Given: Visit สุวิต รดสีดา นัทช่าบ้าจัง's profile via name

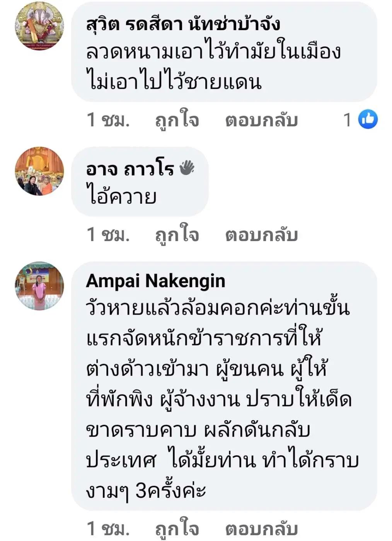Looking at the screenshot, I should pos(183,24).
